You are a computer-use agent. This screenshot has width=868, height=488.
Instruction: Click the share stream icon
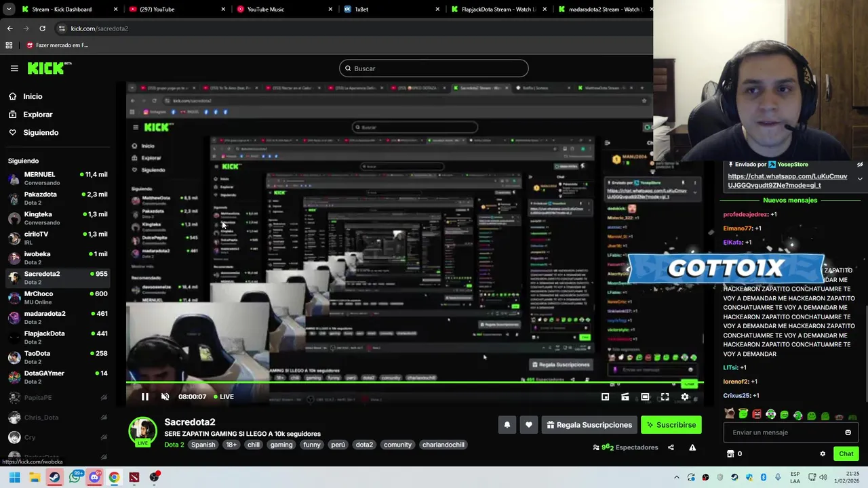pos(671,447)
